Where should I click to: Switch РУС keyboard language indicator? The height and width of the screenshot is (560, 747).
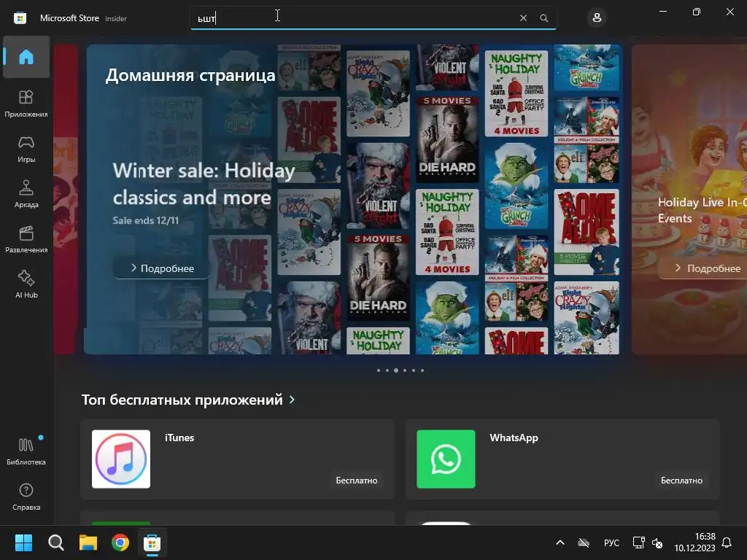pos(612,542)
